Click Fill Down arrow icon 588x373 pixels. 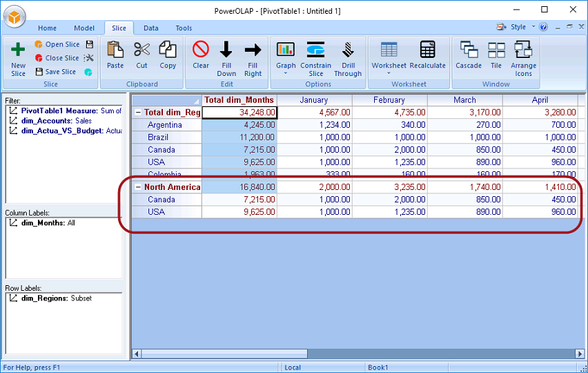(x=226, y=50)
